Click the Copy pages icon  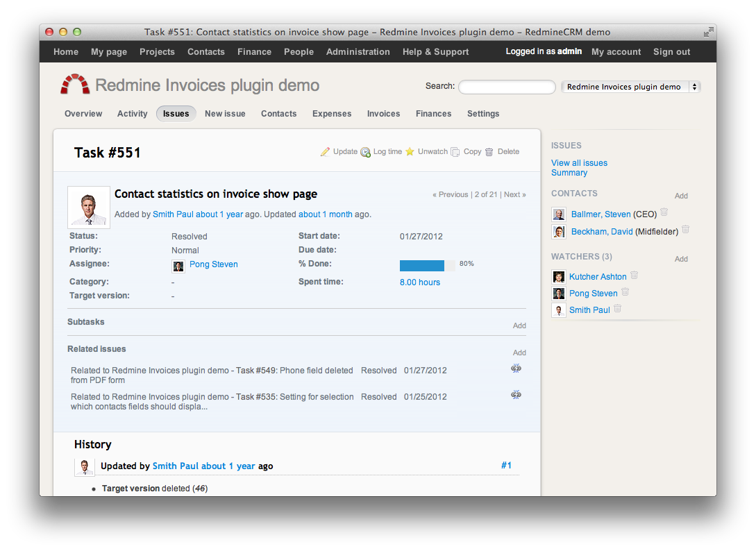tap(455, 152)
